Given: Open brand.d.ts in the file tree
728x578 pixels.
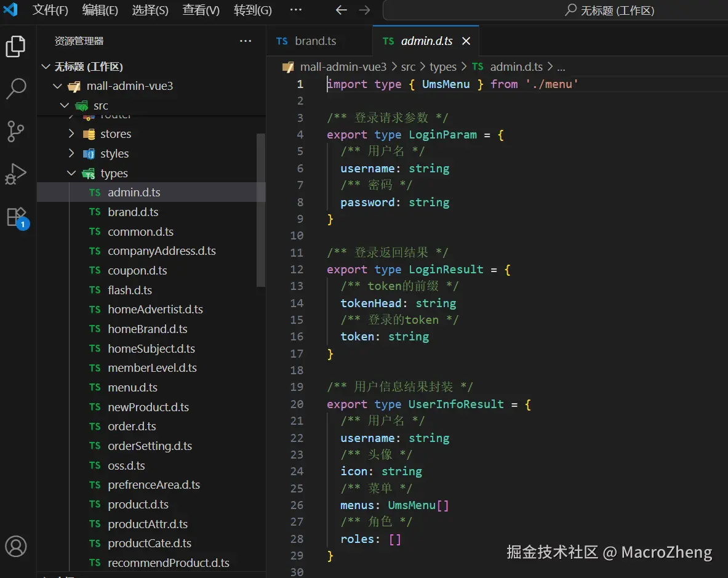Looking at the screenshot, I should [151, 212].
